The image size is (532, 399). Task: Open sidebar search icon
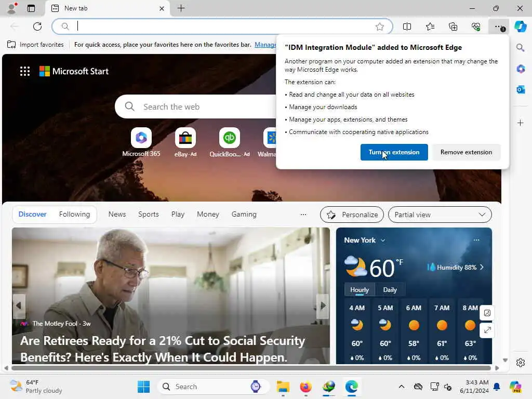[521, 47]
